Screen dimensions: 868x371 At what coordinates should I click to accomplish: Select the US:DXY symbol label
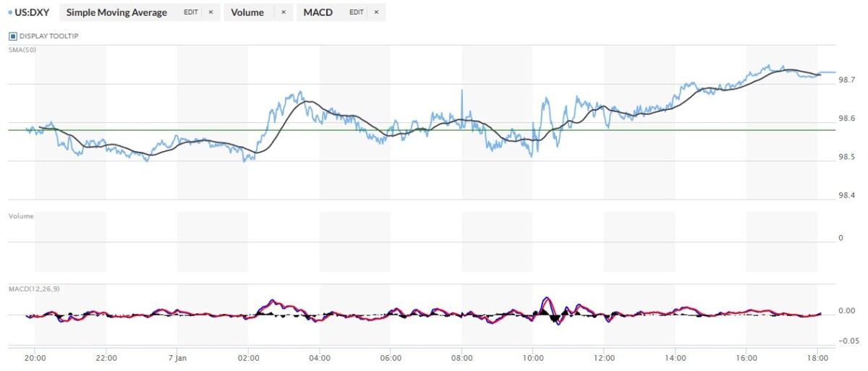[x=33, y=12]
